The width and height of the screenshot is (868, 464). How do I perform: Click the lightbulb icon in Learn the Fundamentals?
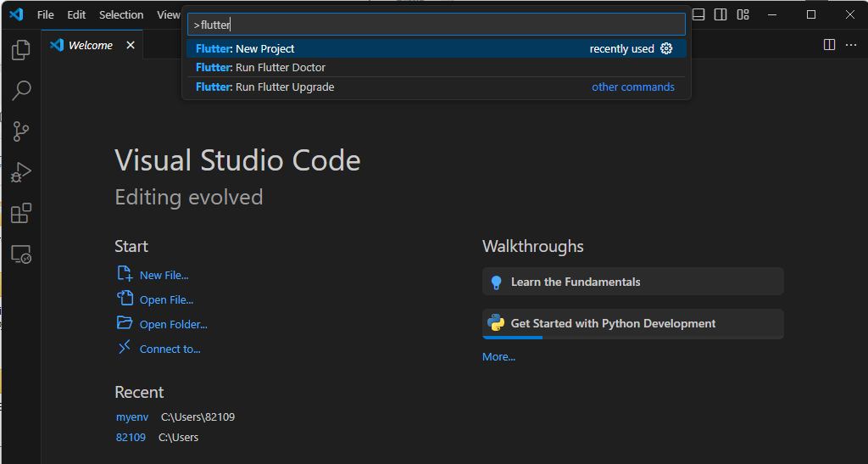click(497, 282)
